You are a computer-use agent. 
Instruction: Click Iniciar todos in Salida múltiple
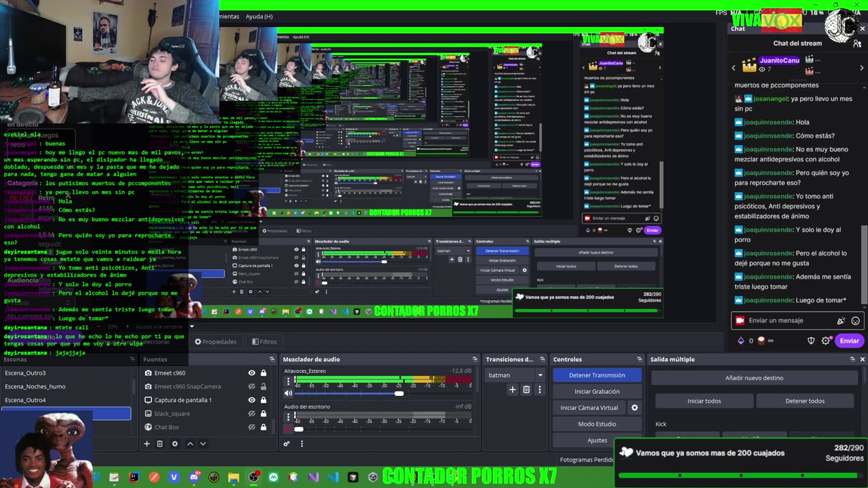pyautogui.click(x=704, y=401)
